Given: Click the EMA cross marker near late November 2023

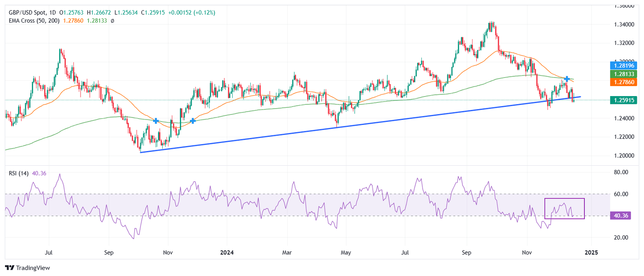Looking at the screenshot, I should (x=192, y=121).
